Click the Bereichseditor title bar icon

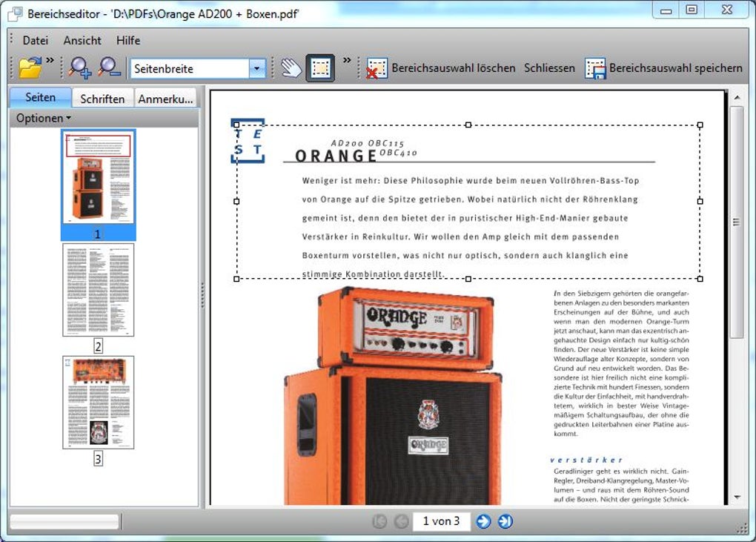coord(15,13)
